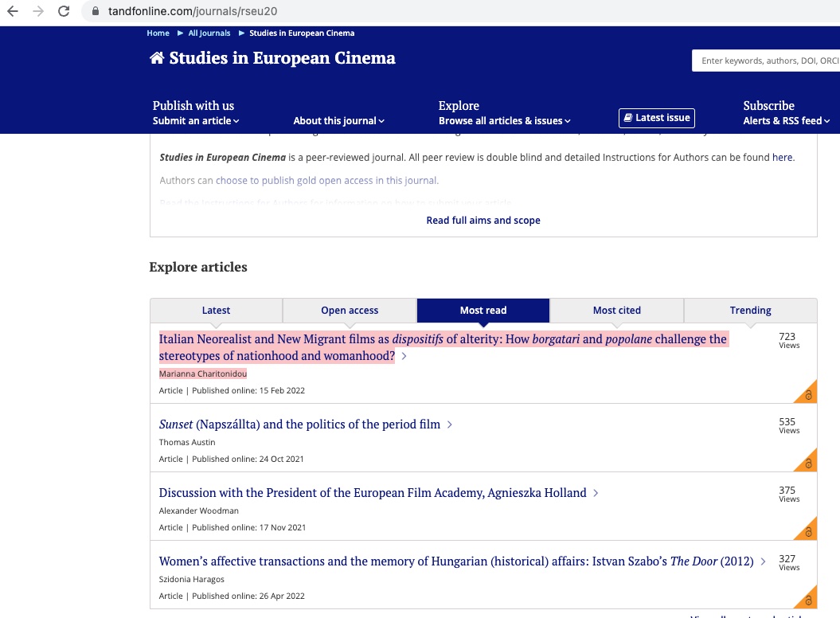
Task: Expand the Submit an article dropdown
Action: pyautogui.click(x=196, y=121)
